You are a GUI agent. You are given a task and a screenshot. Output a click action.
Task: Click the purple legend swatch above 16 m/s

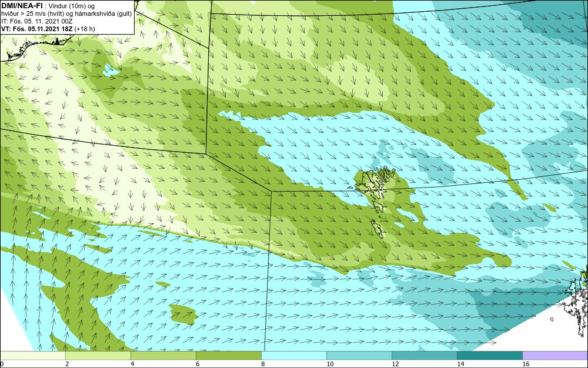[555, 356]
